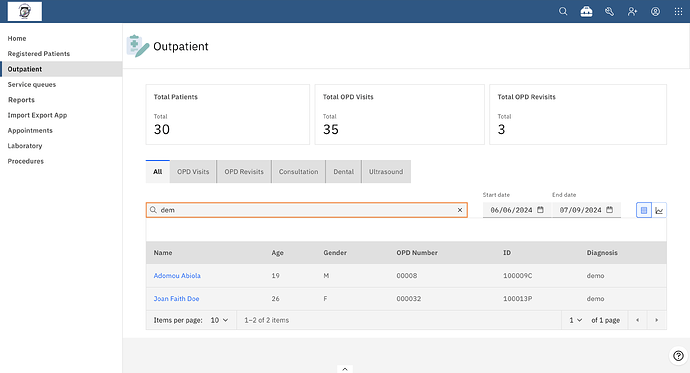Click the Gender column header
This screenshot has width=690, height=373.
coord(335,253)
